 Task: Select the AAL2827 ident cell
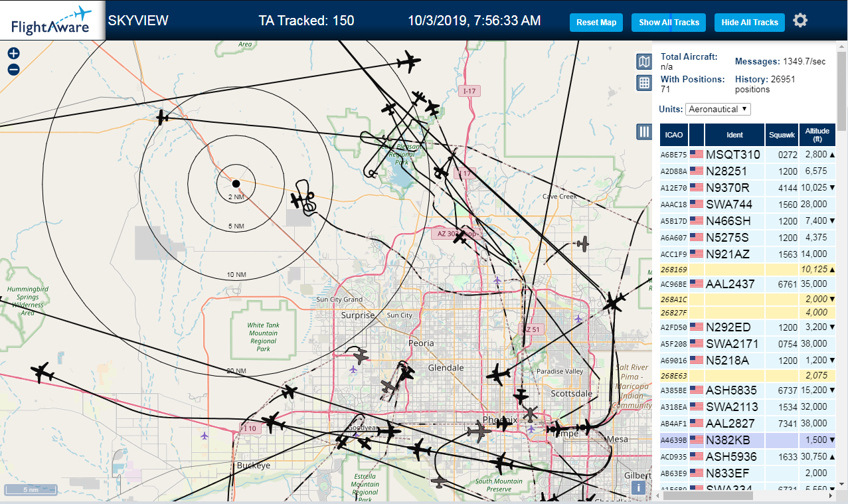[734, 423]
